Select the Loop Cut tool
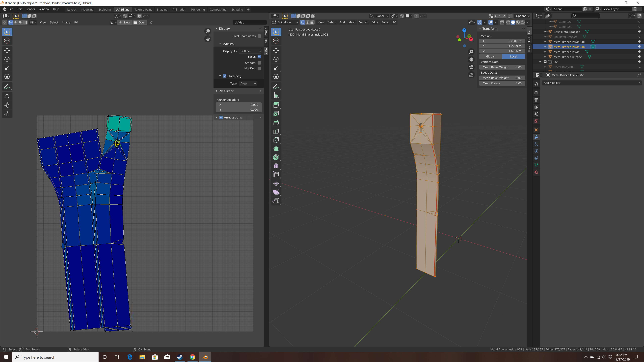 point(276,131)
